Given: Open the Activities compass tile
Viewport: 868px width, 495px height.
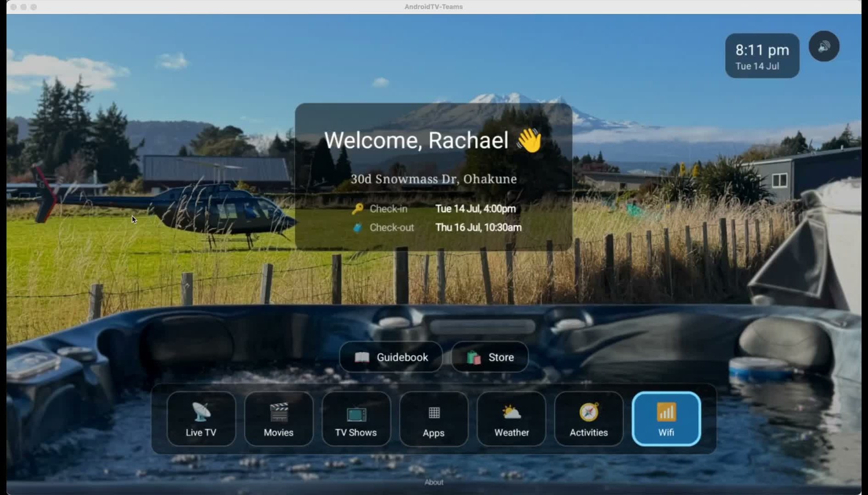Looking at the screenshot, I should [x=589, y=419].
